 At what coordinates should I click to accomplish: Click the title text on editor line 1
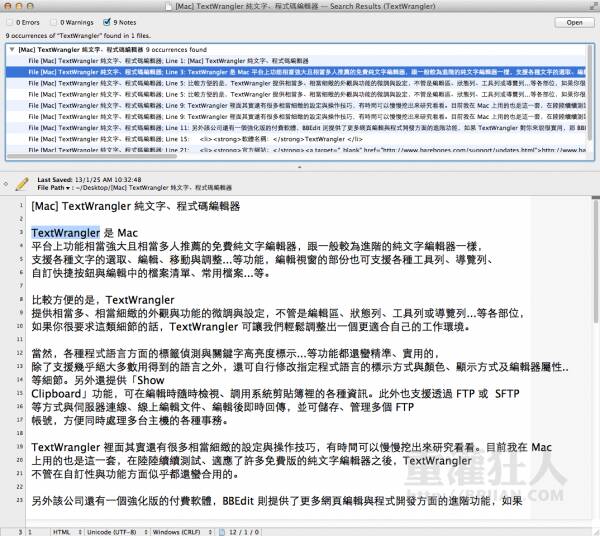135,206
